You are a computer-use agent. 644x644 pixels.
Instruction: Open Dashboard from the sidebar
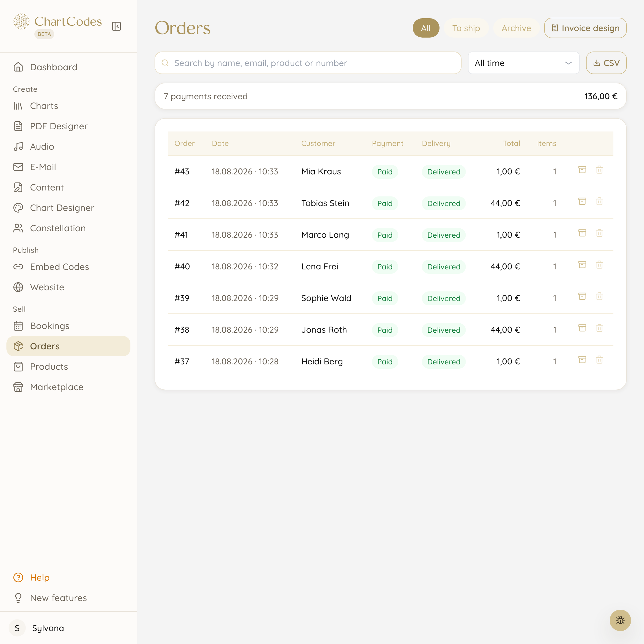[x=68, y=67]
